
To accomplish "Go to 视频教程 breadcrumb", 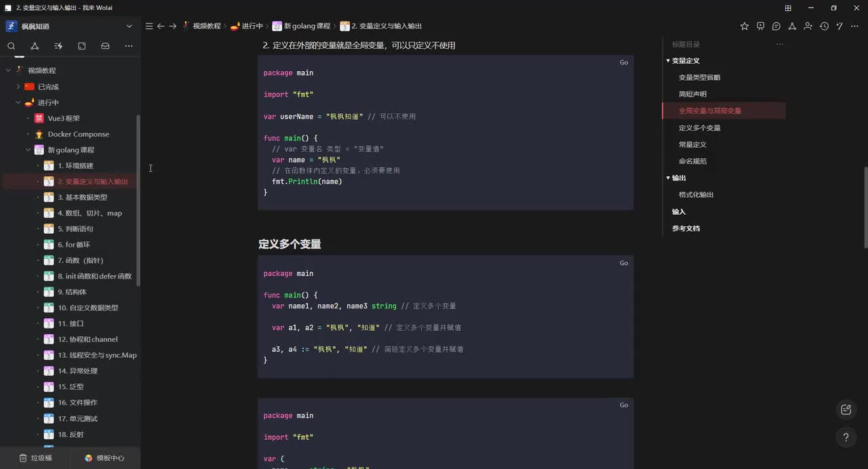I will [201, 26].
